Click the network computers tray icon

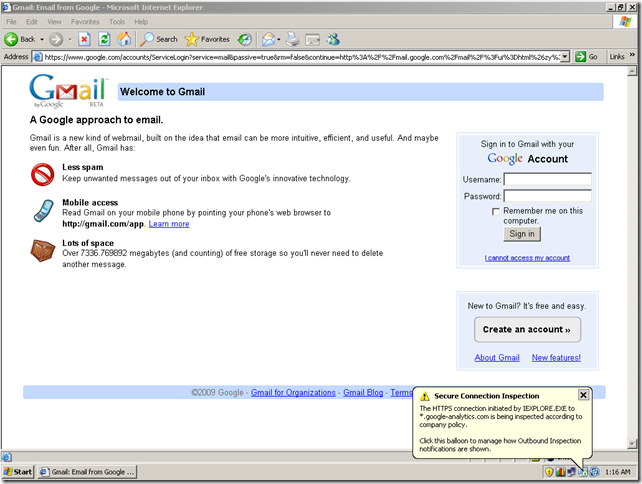[x=571, y=472]
